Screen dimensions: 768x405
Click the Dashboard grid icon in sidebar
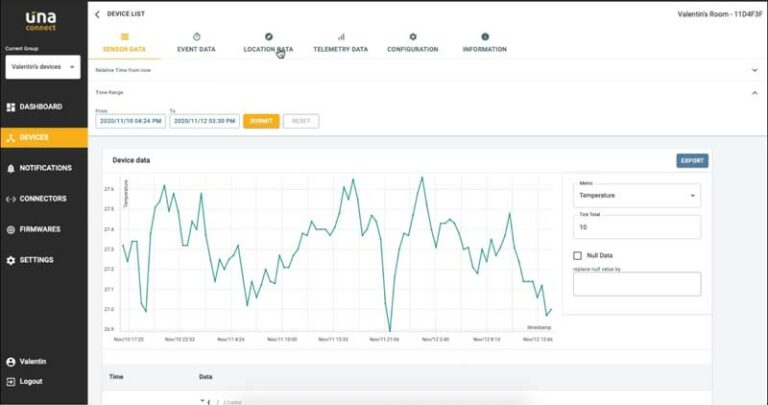[11, 107]
